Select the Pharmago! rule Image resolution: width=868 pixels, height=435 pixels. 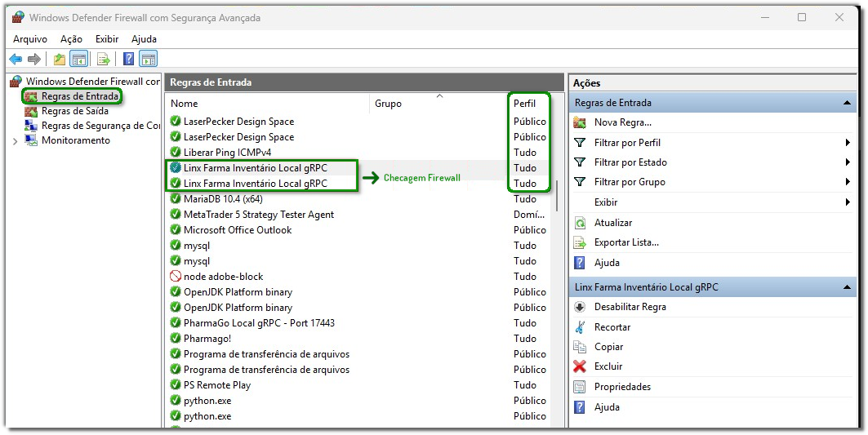click(207, 338)
